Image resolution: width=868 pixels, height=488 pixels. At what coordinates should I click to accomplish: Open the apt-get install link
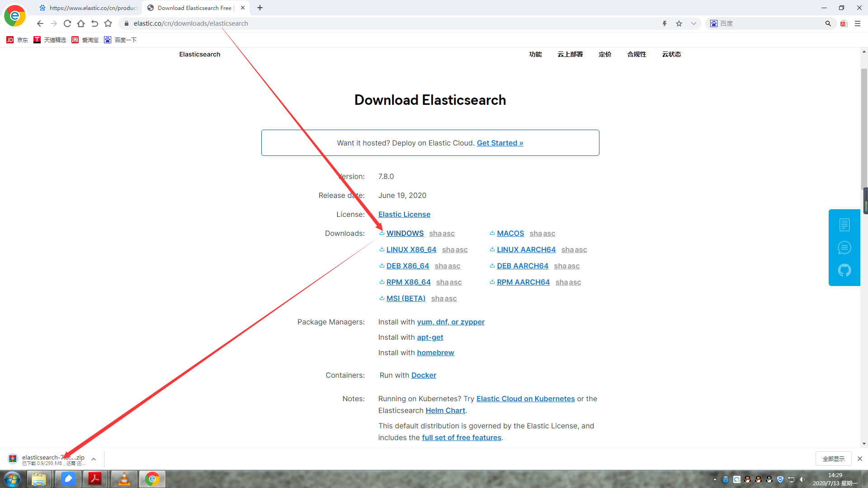pos(430,337)
